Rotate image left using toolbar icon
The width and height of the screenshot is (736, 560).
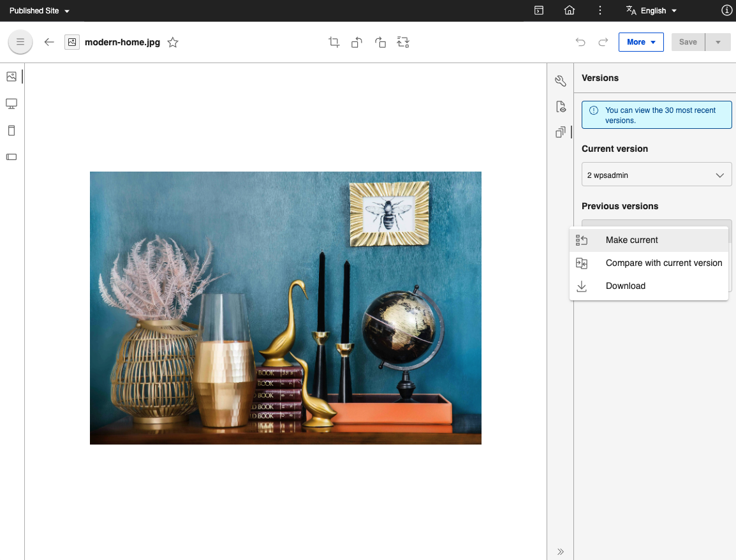(357, 42)
